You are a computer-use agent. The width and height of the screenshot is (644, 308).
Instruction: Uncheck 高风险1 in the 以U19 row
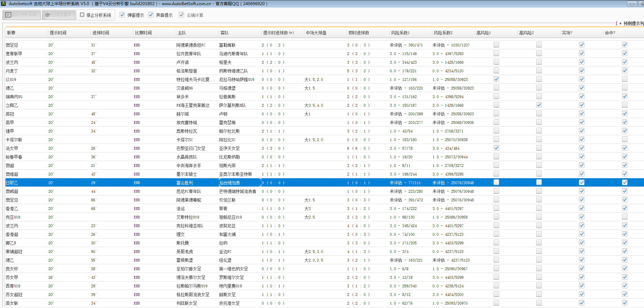pyautogui.click(x=496, y=79)
